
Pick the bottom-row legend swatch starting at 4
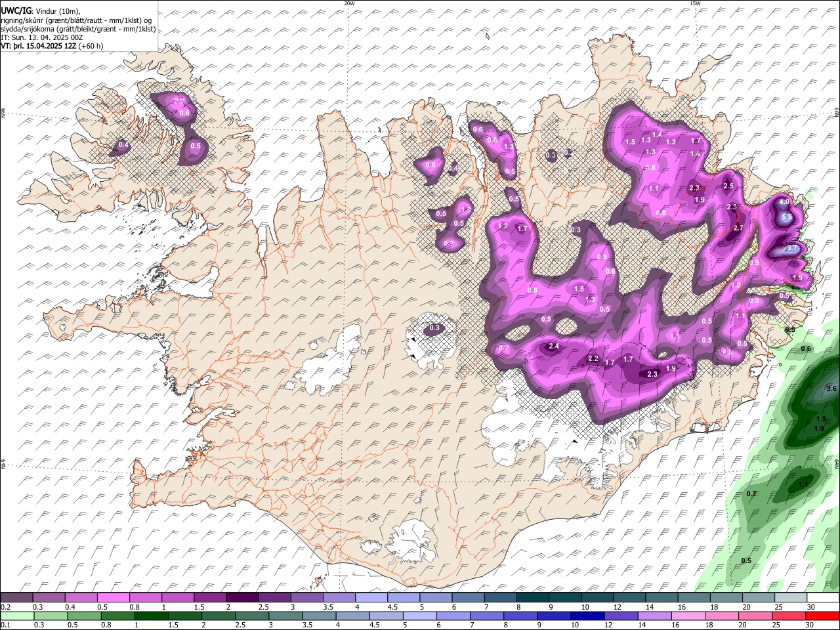pyautogui.click(x=352, y=616)
